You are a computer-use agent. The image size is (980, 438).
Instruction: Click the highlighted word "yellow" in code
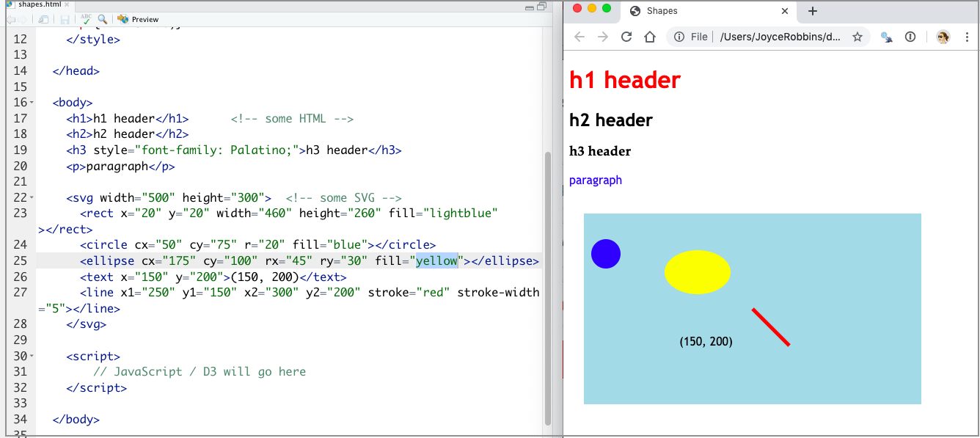point(437,261)
